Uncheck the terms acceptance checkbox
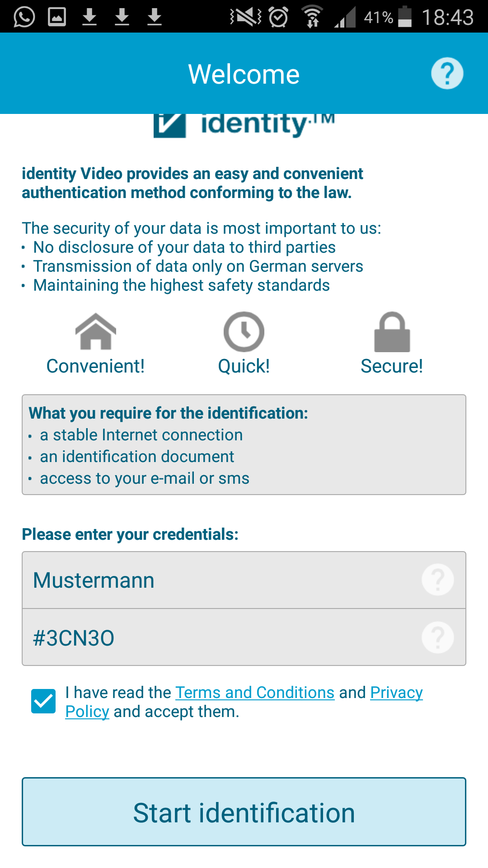The width and height of the screenshot is (488, 868). coord(43,701)
